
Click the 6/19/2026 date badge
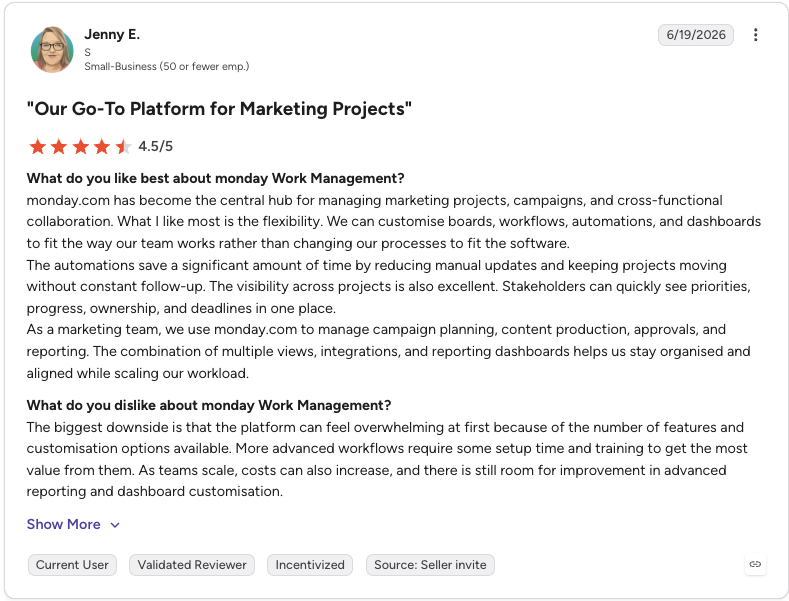tap(696, 35)
